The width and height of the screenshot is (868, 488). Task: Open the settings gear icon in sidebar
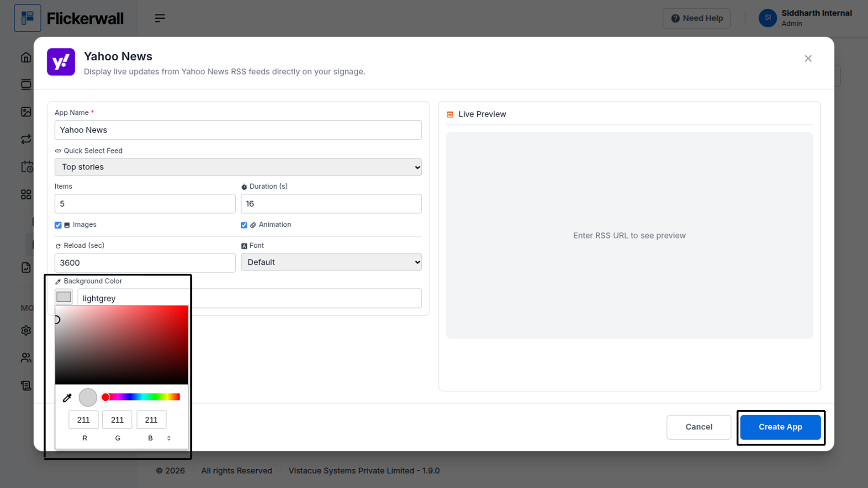[26, 330]
